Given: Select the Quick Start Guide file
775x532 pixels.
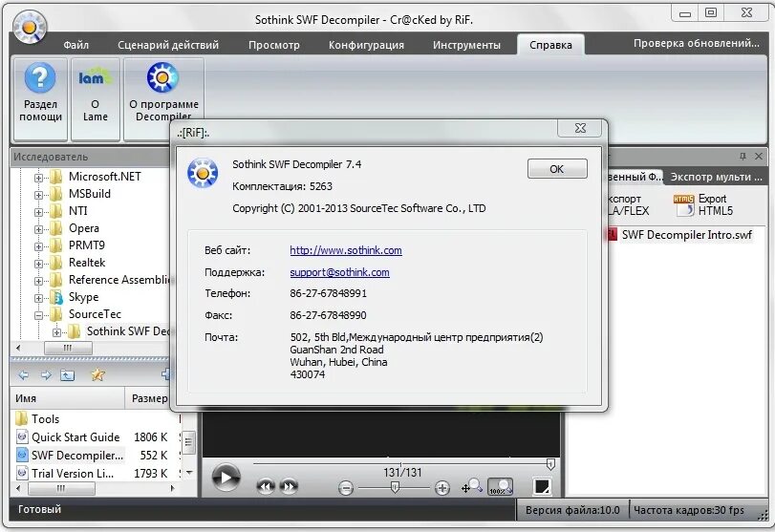Looking at the screenshot, I should pos(75,437).
